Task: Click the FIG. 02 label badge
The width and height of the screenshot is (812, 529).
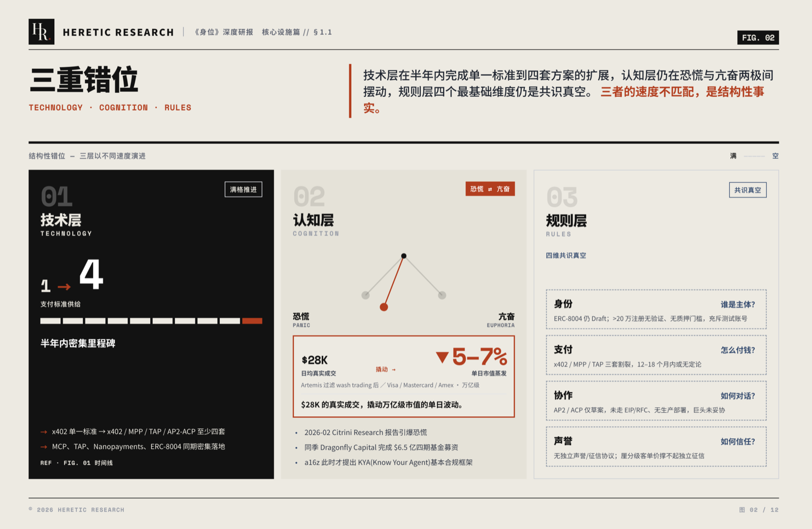Action: click(758, 38)
